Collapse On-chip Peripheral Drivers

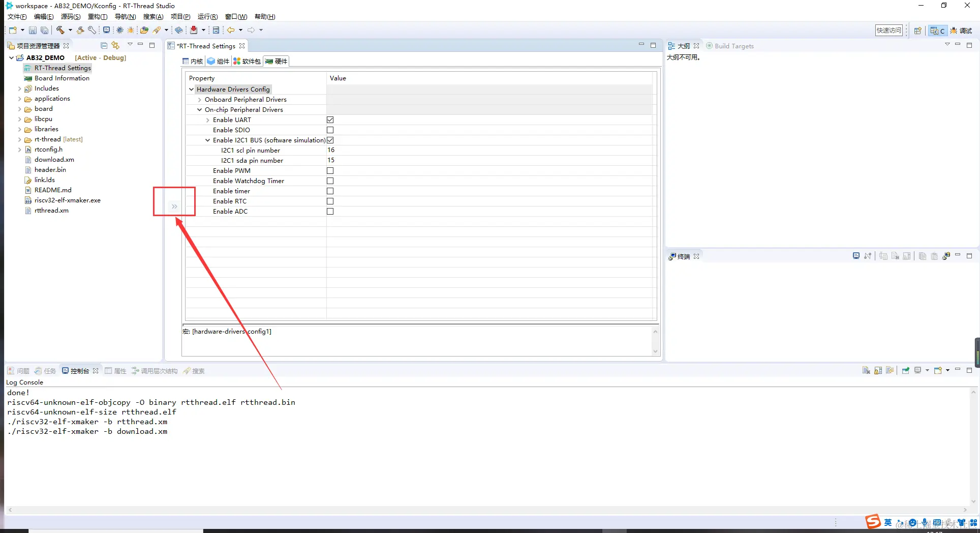point(199,109)
